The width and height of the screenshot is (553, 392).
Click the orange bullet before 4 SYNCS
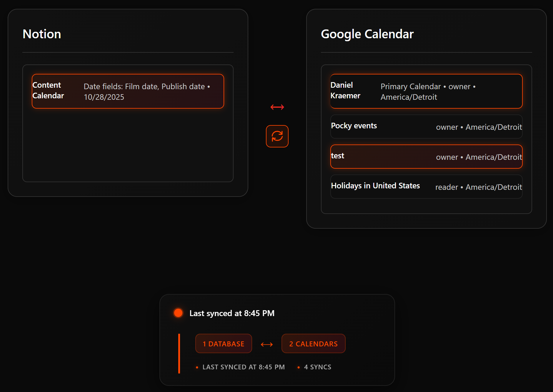pos(299,367)
